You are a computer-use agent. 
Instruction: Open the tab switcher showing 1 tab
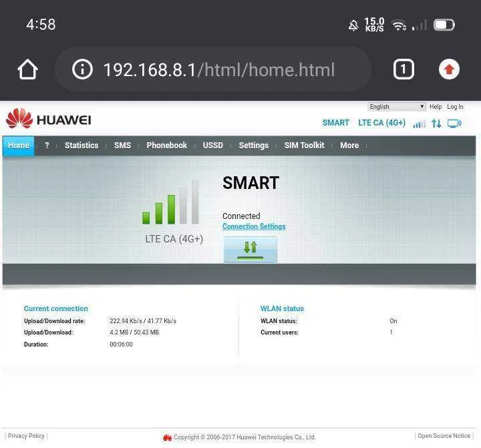pos(404,69)
